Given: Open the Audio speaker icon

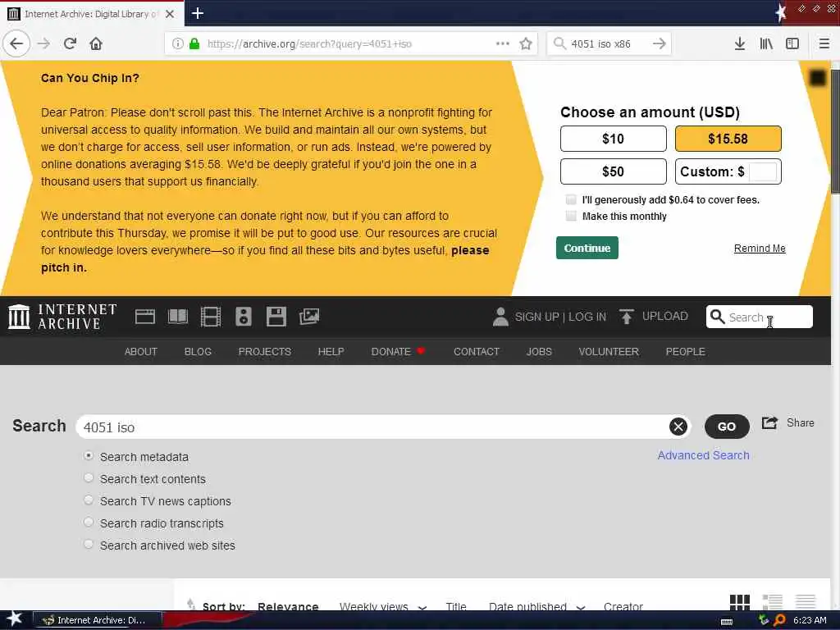Looking at the screenshot, I should point(243,317).
